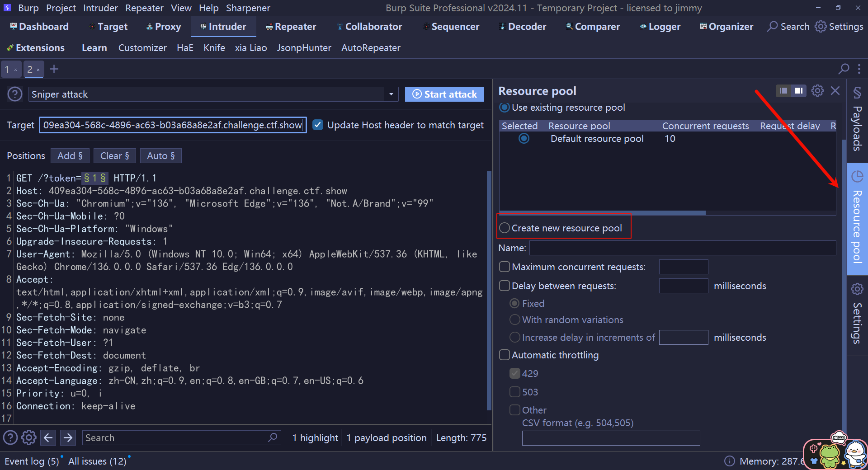Screen dimensions: 868x470
Task: Open the Intruder menu in the menu bar
Action: click(x=100, y=8)
